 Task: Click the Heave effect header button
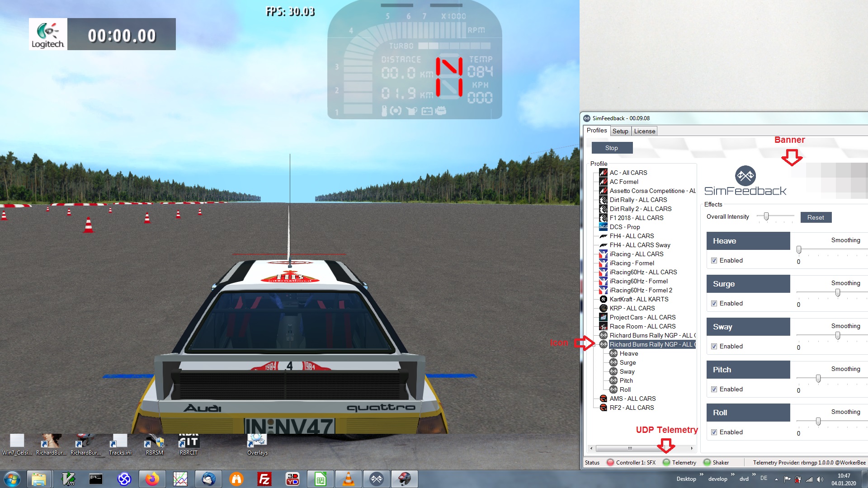tap(748, 241)
